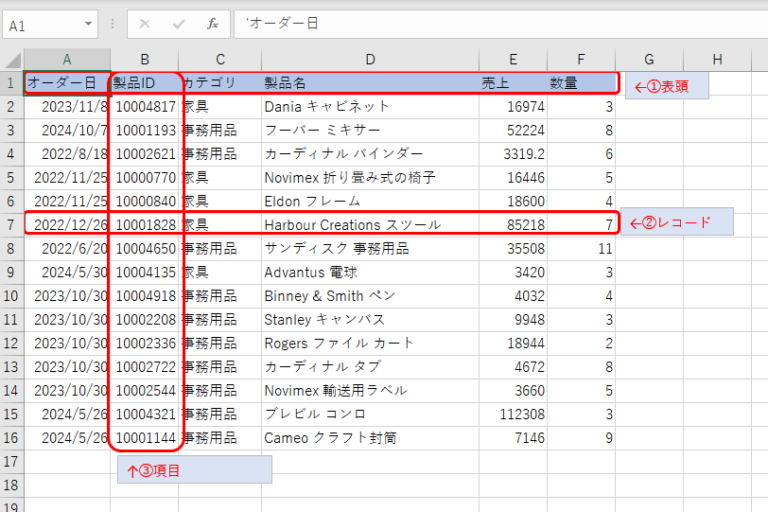Select column B header

(x=145, y=59)
